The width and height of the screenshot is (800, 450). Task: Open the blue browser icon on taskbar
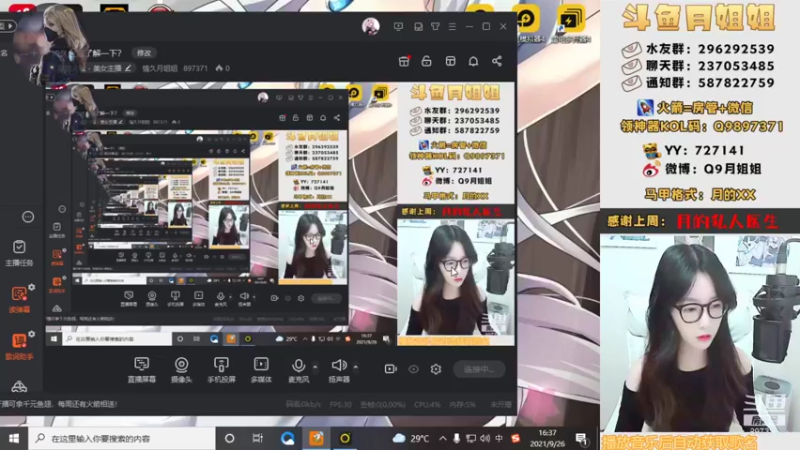point(287,438)
